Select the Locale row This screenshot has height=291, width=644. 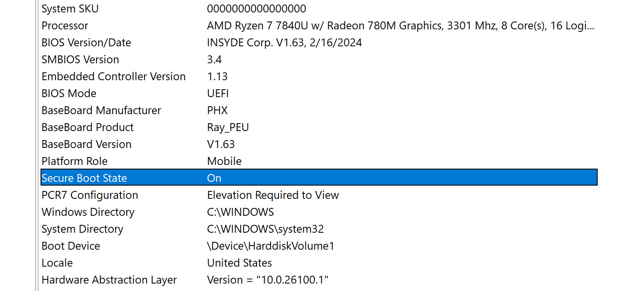[x=57, y=263]
